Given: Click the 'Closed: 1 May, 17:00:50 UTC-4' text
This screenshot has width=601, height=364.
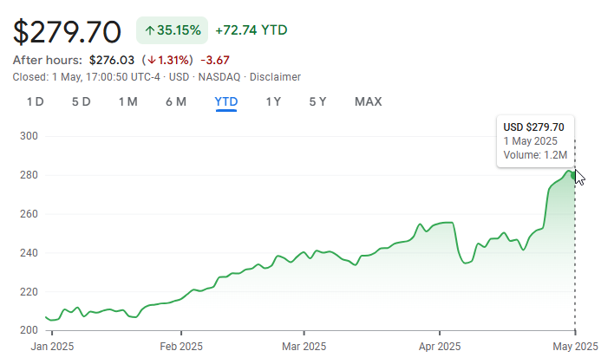Looking at the screenshot, I should point(86,77).
